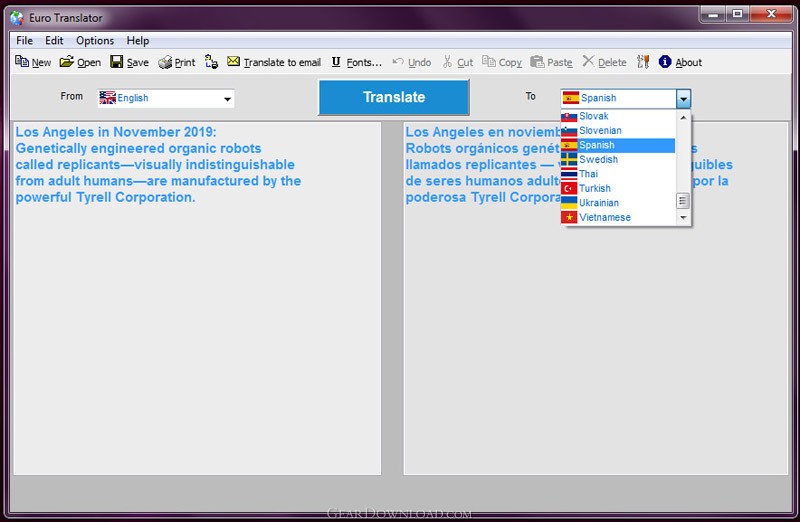Click the Undo arrow icon

tap(398, 62)
